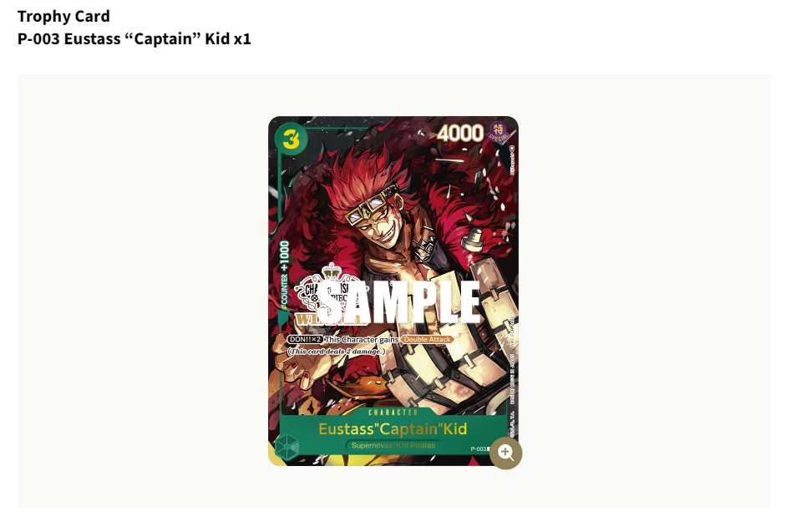Click the Eustass"Captain"Kid card name banner
The image size is (786, 532).
[393, 428]
